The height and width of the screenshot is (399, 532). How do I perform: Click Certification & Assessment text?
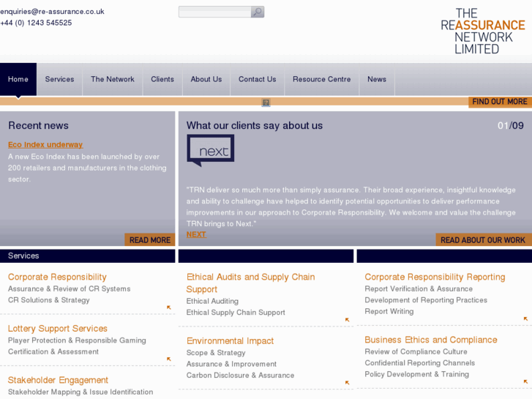[x=53, y=352]
